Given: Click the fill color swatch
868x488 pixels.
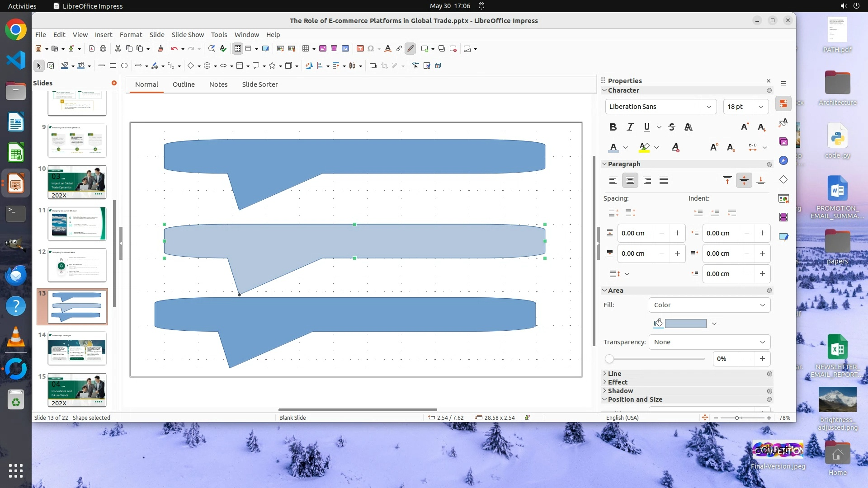Looking at the screenshot, I should [x=685, y=324].
